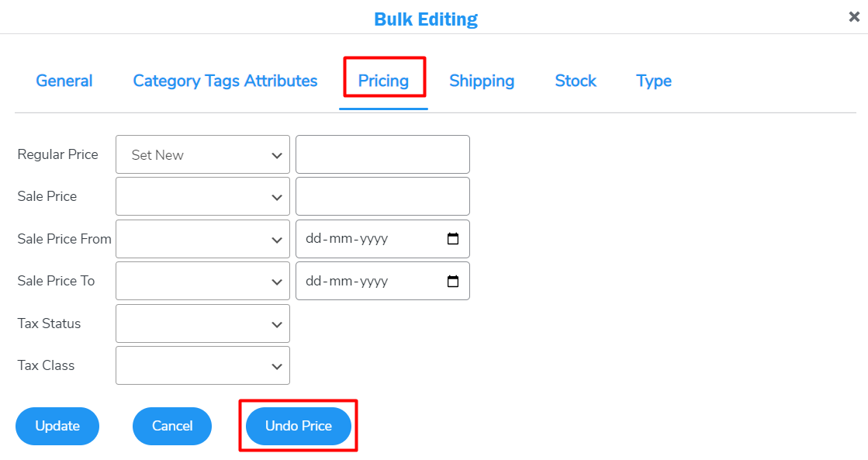This screenshot has width=868, height=460.
Task: Expand the Regular Price Set New dropdown
Action: click(202, 154)
